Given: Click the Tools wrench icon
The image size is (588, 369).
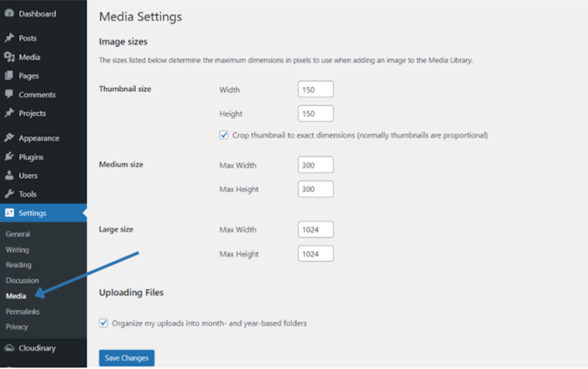Looking at the screenshot, I should (x=9, y=194).
